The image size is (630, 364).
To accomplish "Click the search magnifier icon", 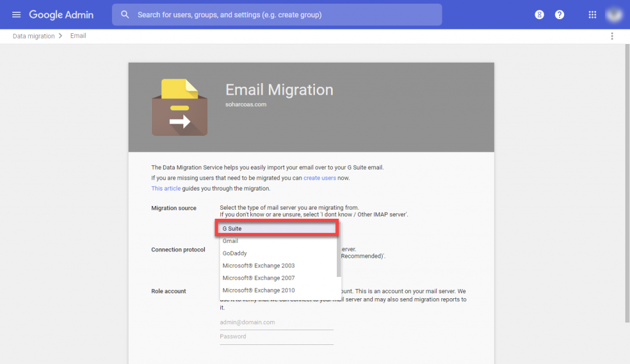I will pos(125,15).
